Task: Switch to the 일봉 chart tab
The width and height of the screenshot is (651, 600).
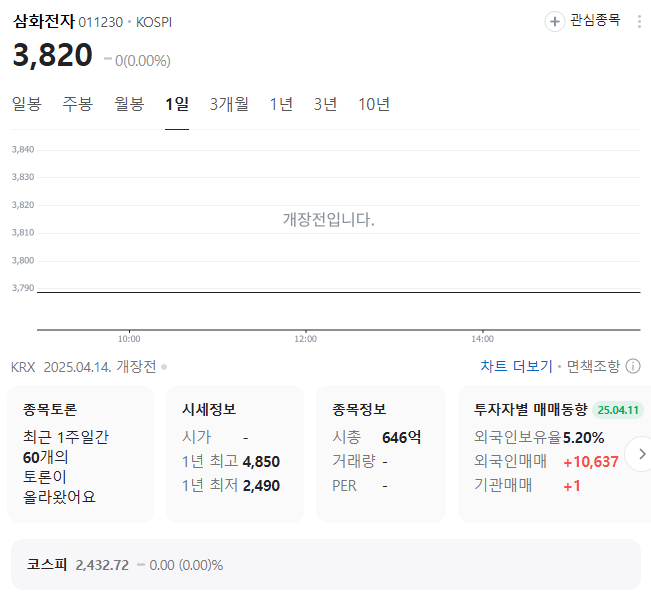Action: click(x=27, y=104)
